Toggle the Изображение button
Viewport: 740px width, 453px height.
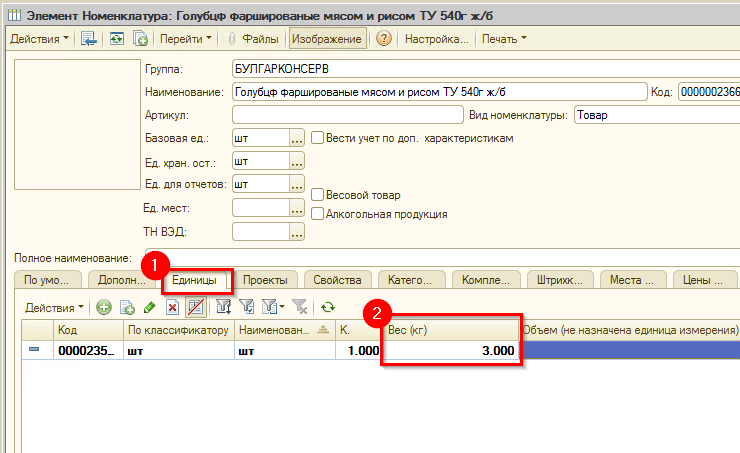coord(327,39)
